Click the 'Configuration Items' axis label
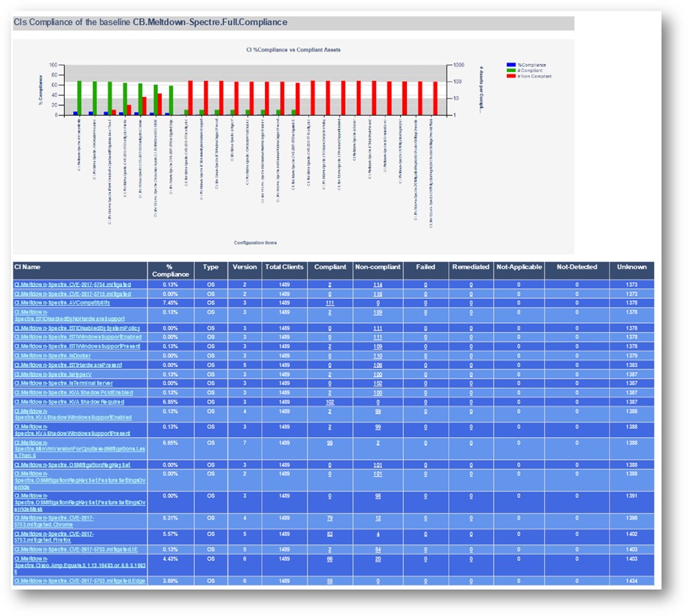This screenshot has width=688, height=616. pos(255,243)
